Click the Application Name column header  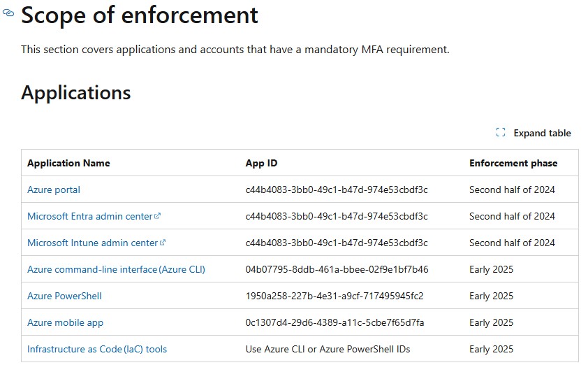pyautogui.click(x=68, y=164)
